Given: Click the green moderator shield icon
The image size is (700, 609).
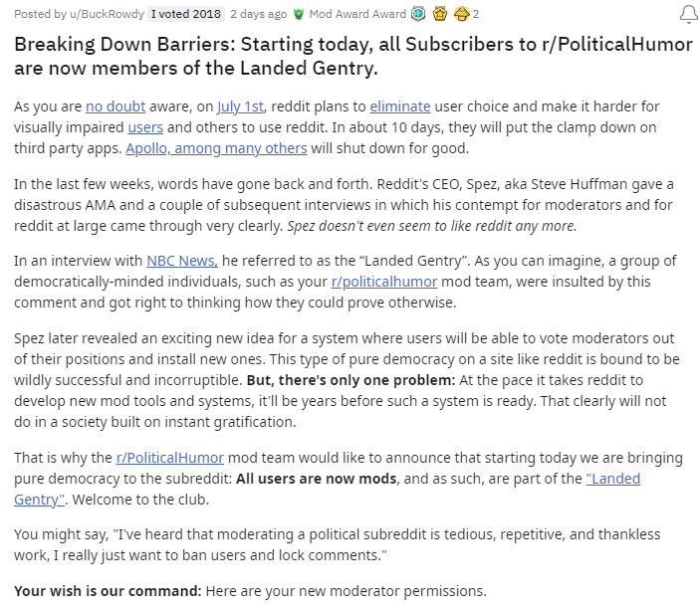Looking at the screenshot, I should coord(297,15).
